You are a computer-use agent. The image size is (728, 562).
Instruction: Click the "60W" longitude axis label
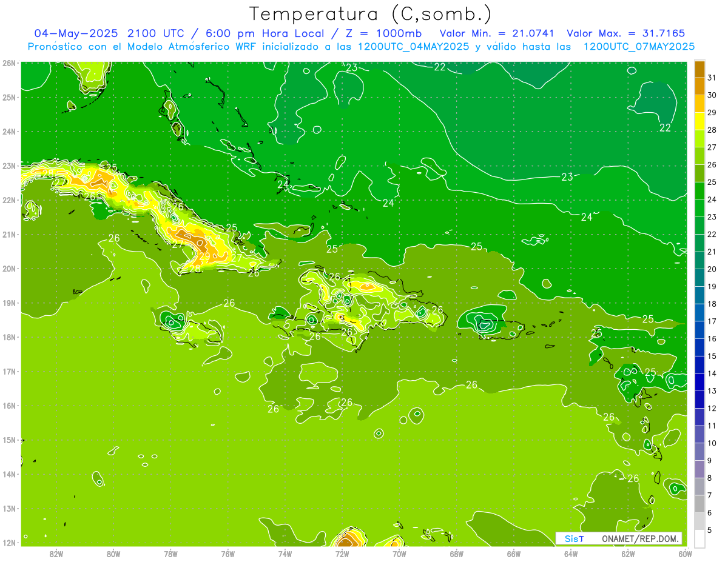click(x=685, y=554)
